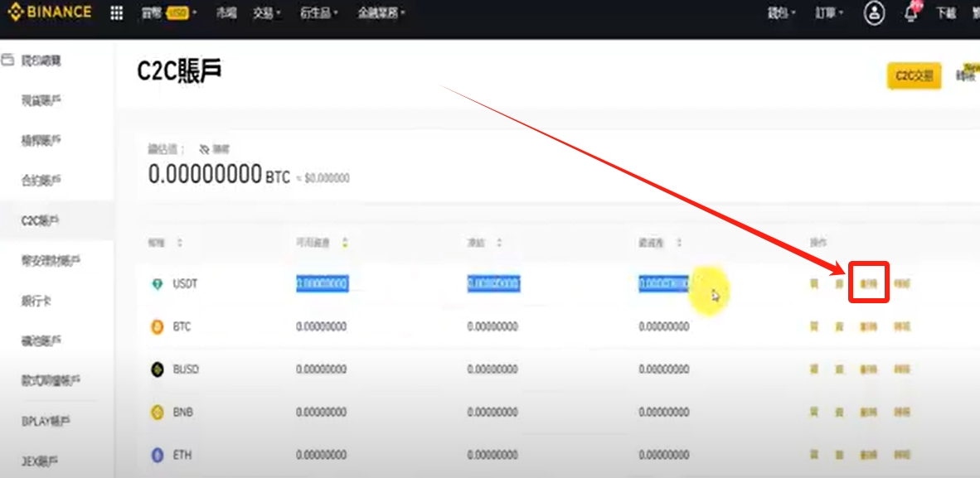980x478 pixels.
Task: Open Margin account (槓桿賬戶) in sidebar
Action: click(x=41, y=140)
